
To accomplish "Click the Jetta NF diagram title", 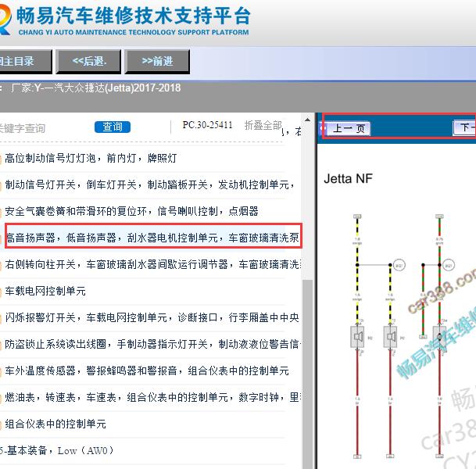I will [348, 178].
